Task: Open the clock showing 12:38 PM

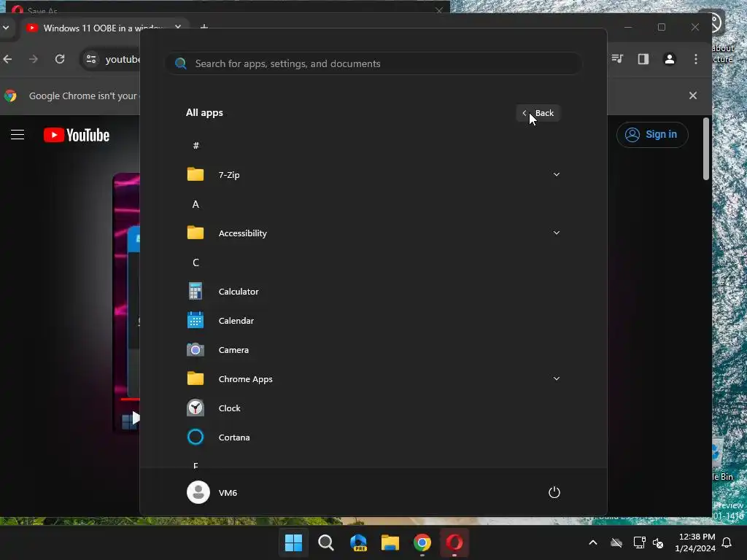Action: pyautogui.click(x=695, y=542)
